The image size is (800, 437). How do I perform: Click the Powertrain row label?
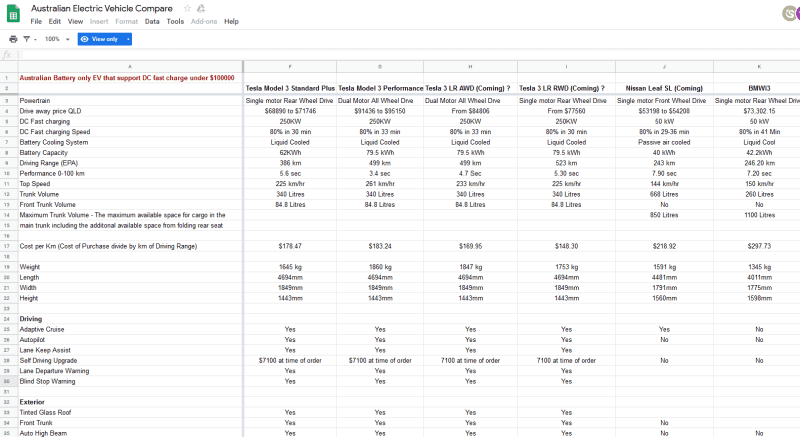pyautogui.click(x=35, y=100)
